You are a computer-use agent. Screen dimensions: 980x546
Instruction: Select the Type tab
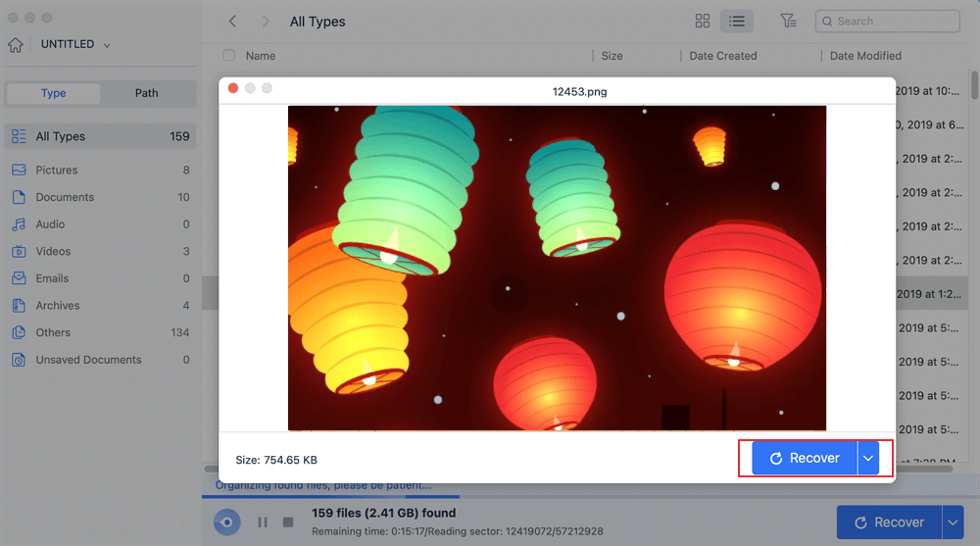[x=54, y=93]
